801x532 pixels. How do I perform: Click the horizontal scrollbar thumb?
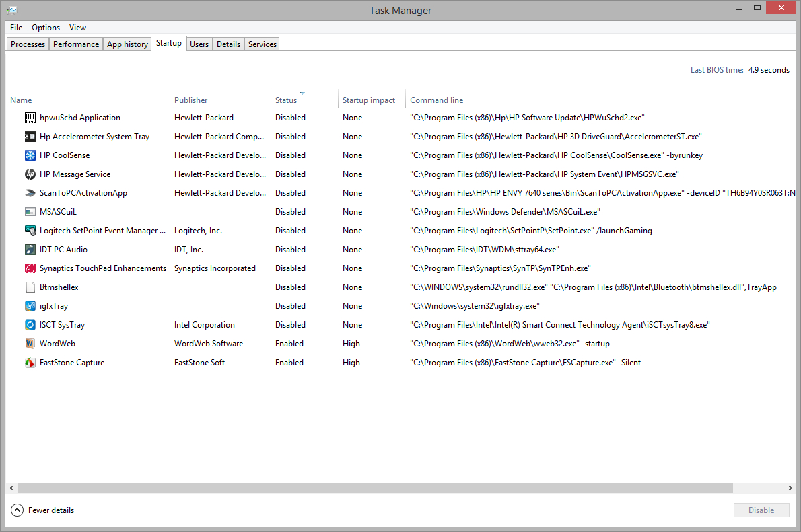click(375, 488)
